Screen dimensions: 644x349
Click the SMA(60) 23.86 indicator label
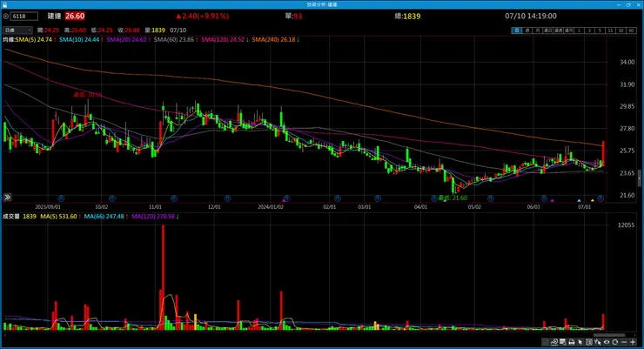176,40
